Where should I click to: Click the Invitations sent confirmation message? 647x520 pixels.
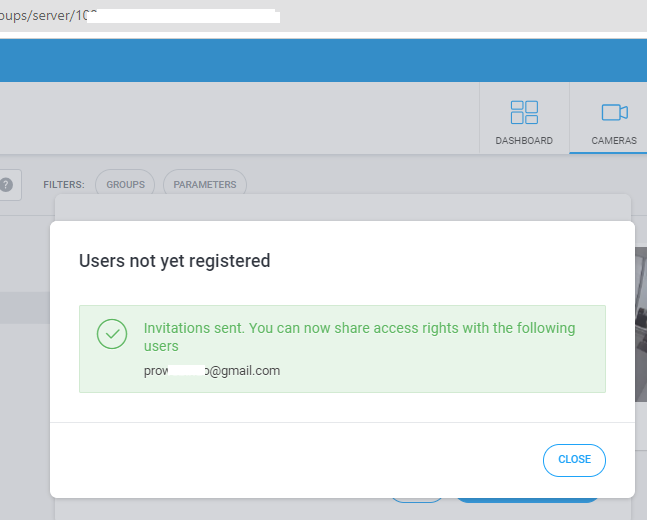[x=359, y=337]
